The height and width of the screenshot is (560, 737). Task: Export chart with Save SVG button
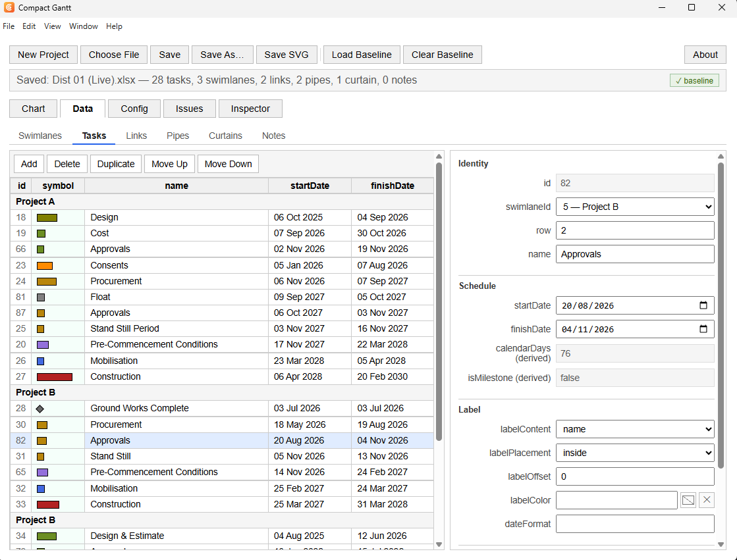(287, 55)
